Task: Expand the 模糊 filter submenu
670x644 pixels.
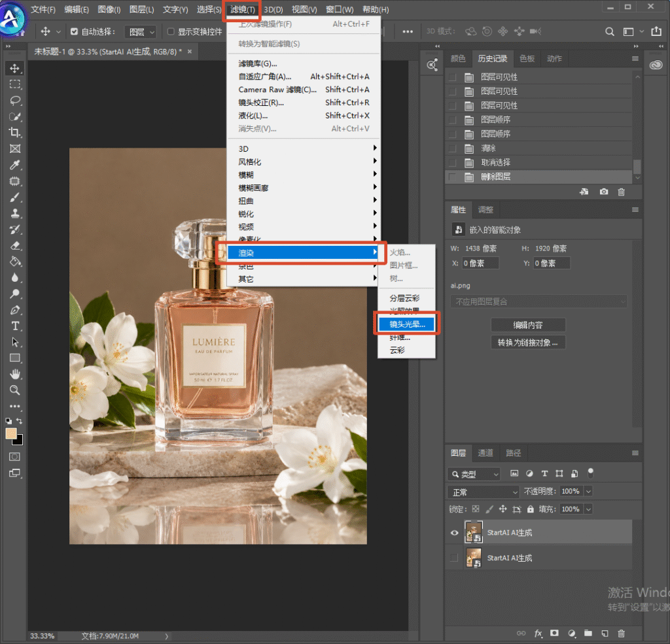Action: point(304,175)
